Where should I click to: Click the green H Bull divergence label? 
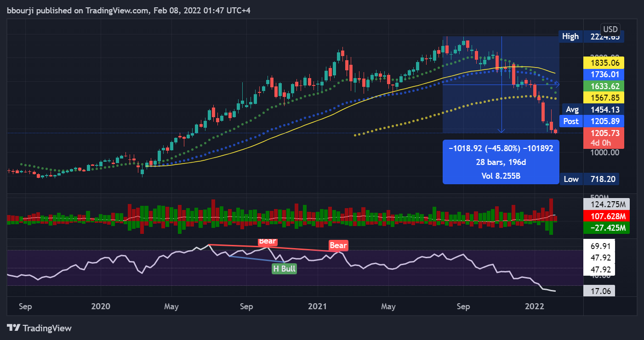click(284, 269)
